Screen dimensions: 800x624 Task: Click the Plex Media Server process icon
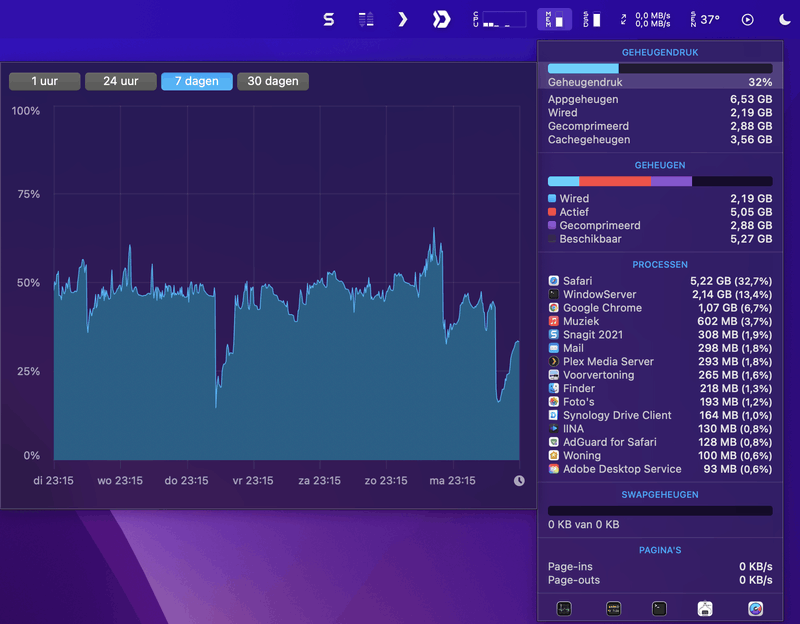tap(554, 361)
